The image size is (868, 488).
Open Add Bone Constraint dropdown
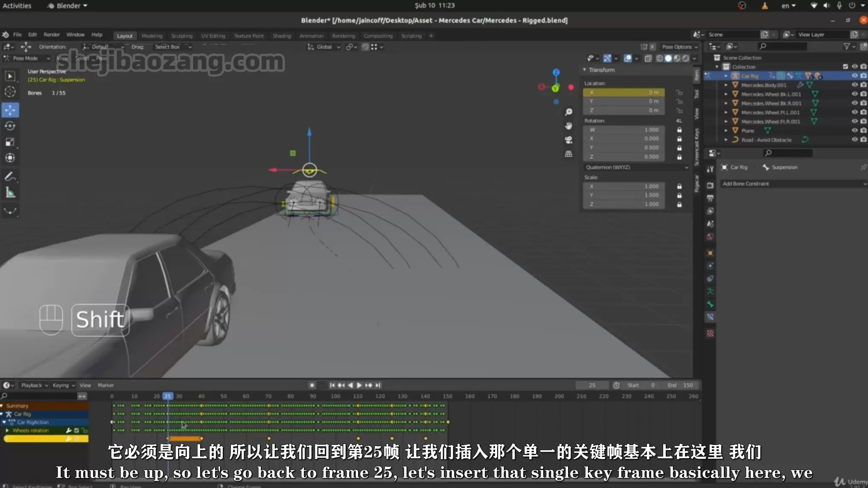tap(793, 184)
